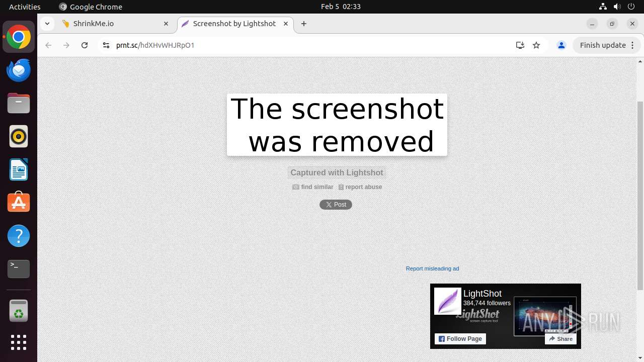
Task: Click the Captured with Lightshot label
Action: [337, 172]
